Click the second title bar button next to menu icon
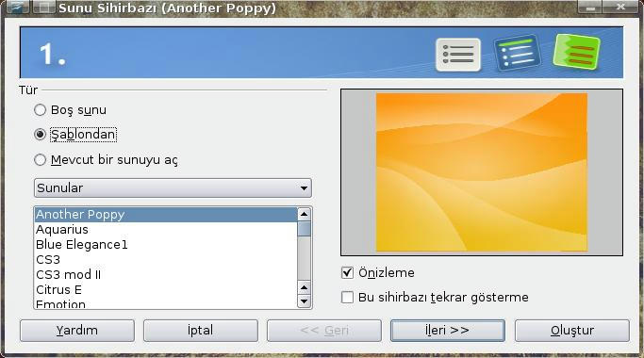 pyautogui.click(x=43, y=7)
